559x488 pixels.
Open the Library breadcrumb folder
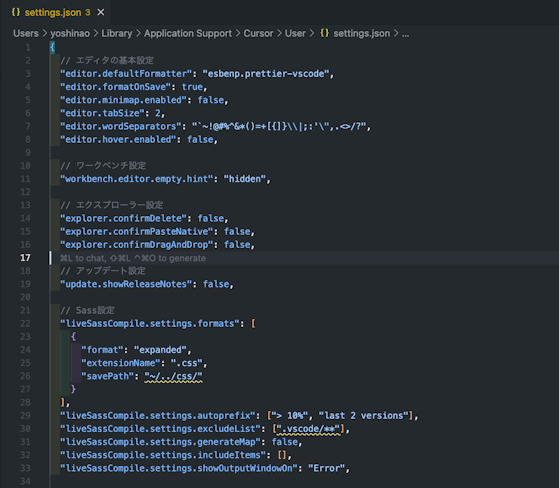tap(117, 34)
